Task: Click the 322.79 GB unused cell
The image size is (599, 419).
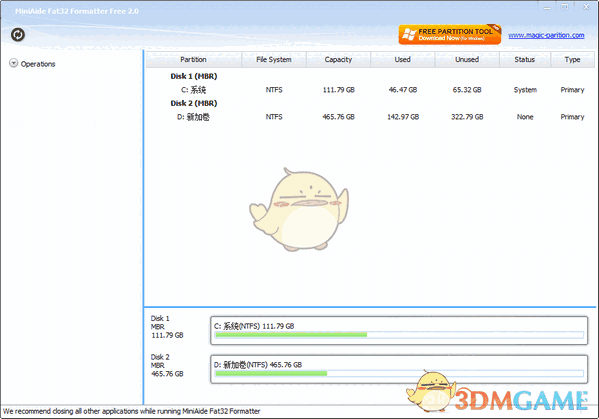Action: (467, 117)
